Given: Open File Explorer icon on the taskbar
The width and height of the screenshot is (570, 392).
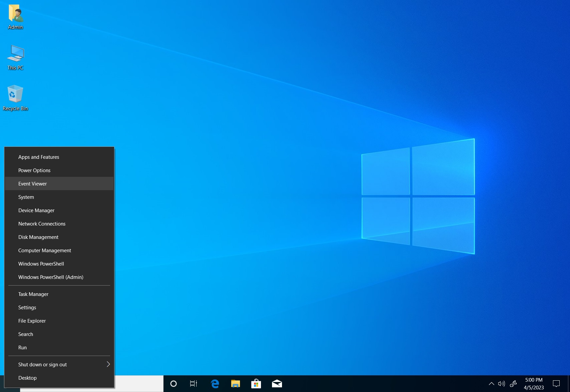Looking at the screenshot, I should (x=236, y=384).
